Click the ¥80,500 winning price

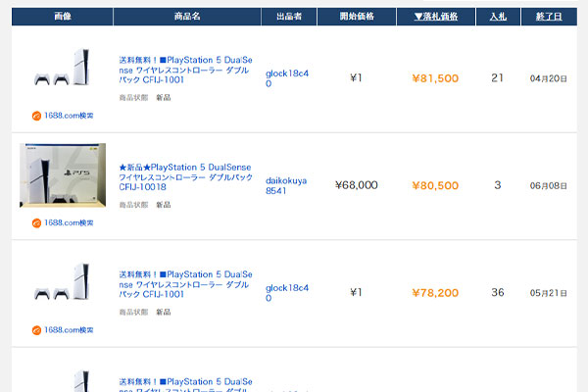435,185
